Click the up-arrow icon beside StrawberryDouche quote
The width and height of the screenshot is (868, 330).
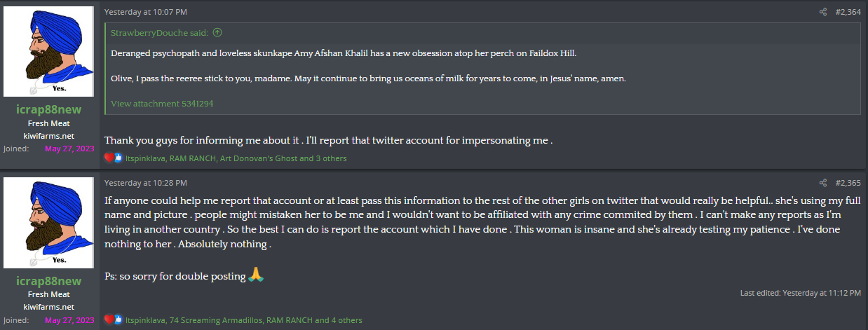217,32
